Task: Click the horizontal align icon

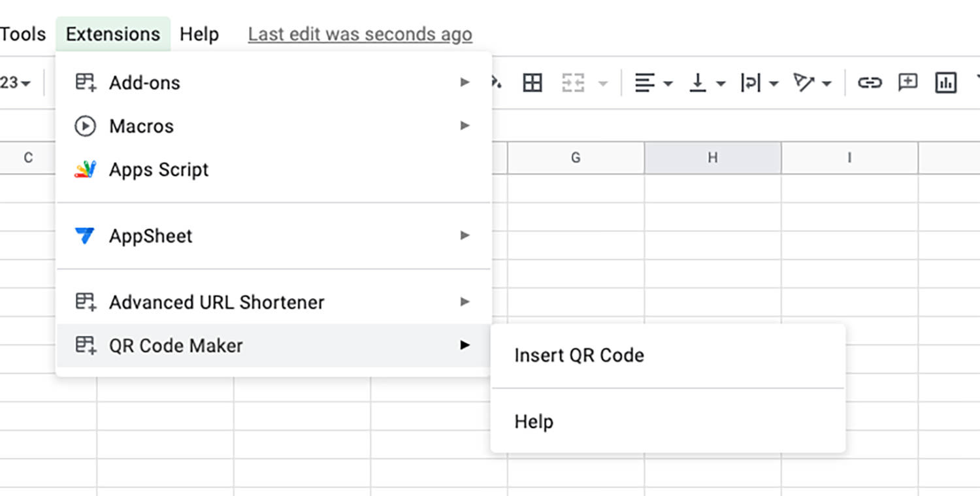Action: click(x=645, y=83)
